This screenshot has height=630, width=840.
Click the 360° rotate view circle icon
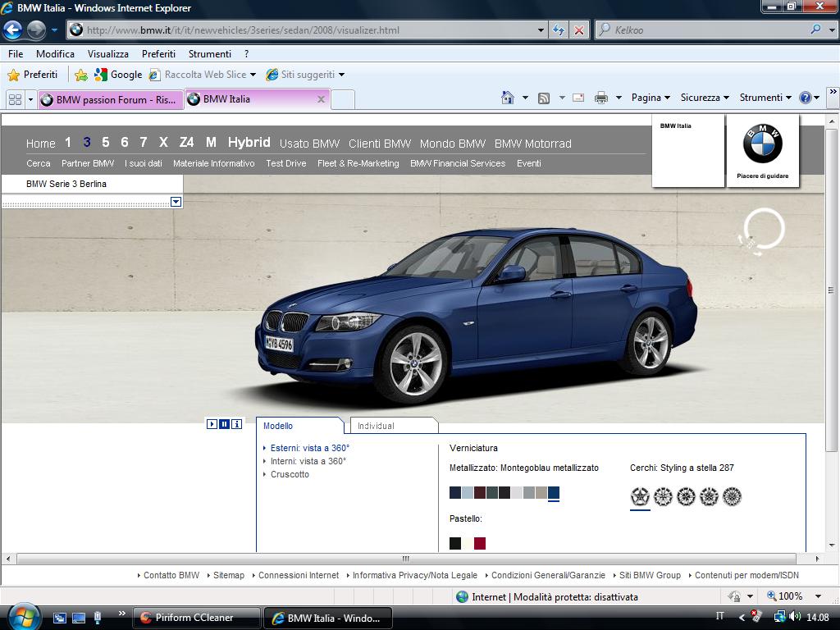(x=763, y=231)
